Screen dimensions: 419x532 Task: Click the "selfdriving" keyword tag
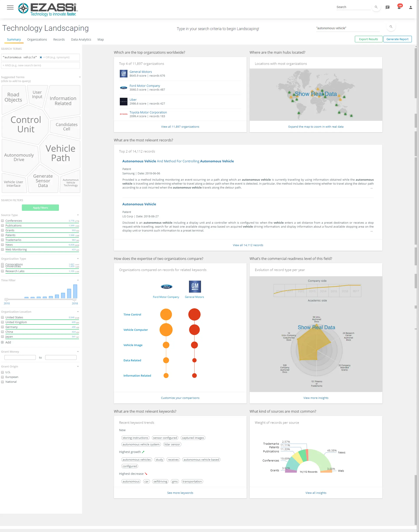160,481
